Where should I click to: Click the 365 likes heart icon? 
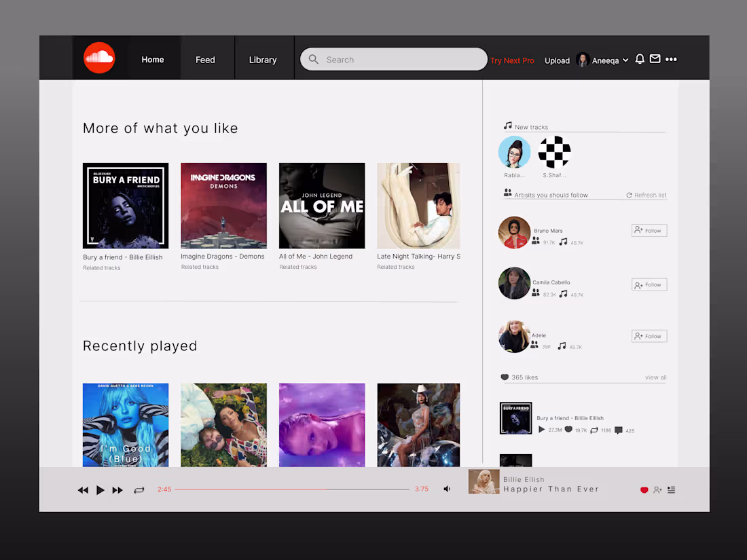point(505,377)
